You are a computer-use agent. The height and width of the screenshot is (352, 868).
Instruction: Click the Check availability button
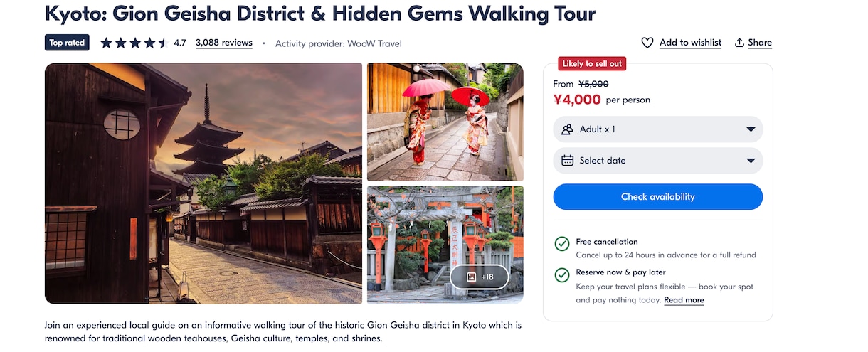pos(658,196)
